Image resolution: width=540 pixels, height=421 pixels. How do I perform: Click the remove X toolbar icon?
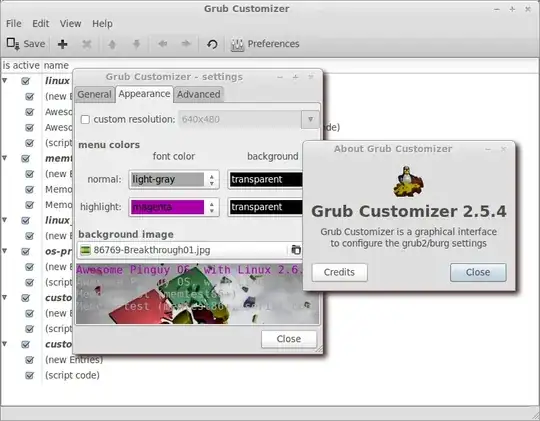[x=87, y=44]
